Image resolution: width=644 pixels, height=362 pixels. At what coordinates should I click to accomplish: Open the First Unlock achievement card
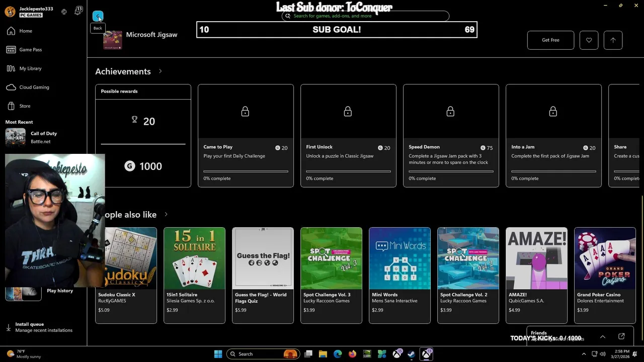coord(348,136)
